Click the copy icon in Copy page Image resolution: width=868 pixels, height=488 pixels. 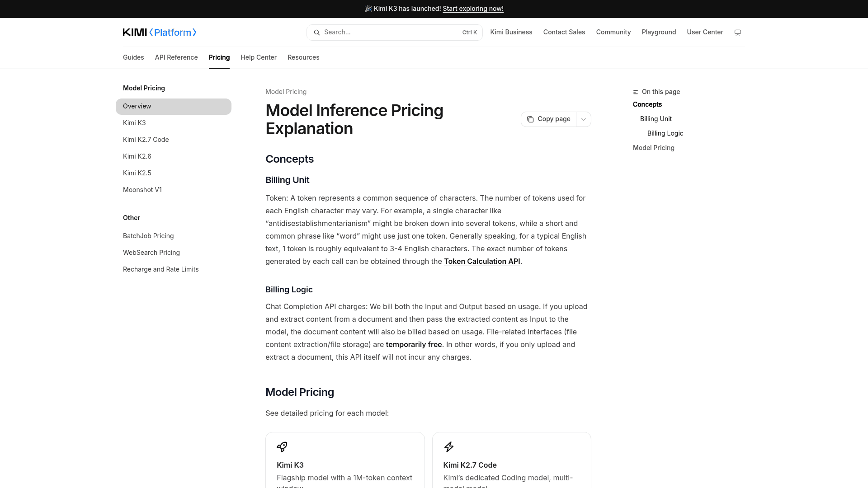tap(530, 119)
